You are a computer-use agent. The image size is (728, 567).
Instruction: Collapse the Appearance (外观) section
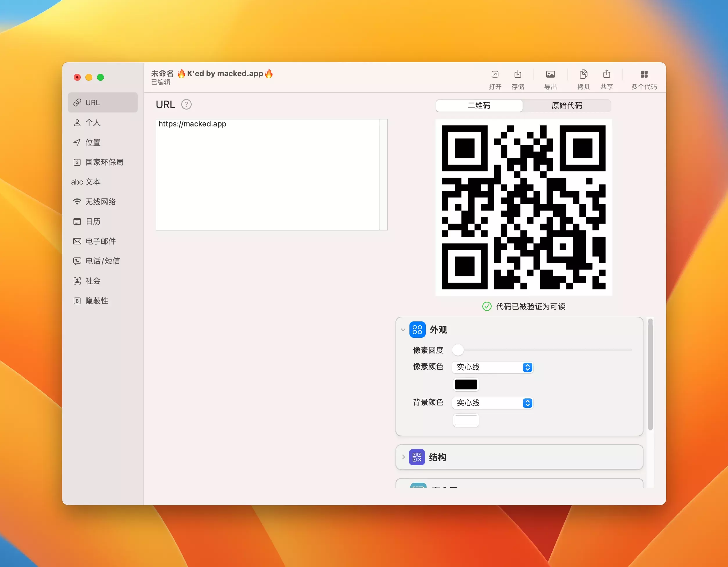tap(403, 330)
